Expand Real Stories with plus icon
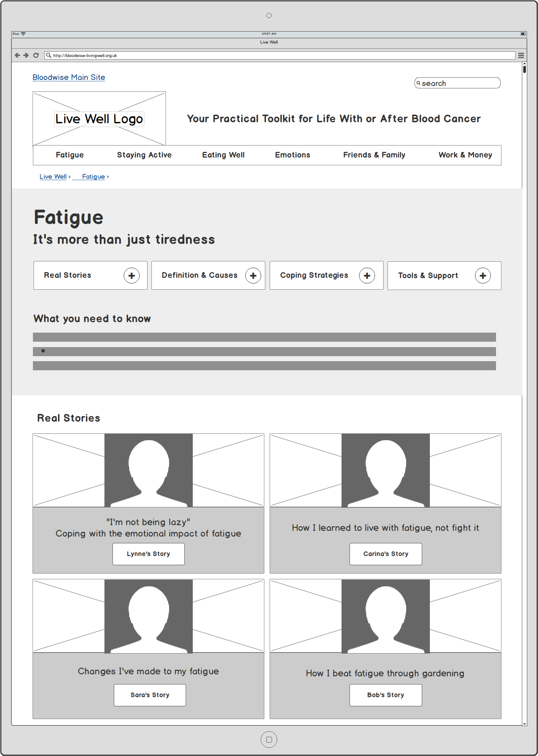The image size is (538, 756). (x=132, y=276)
